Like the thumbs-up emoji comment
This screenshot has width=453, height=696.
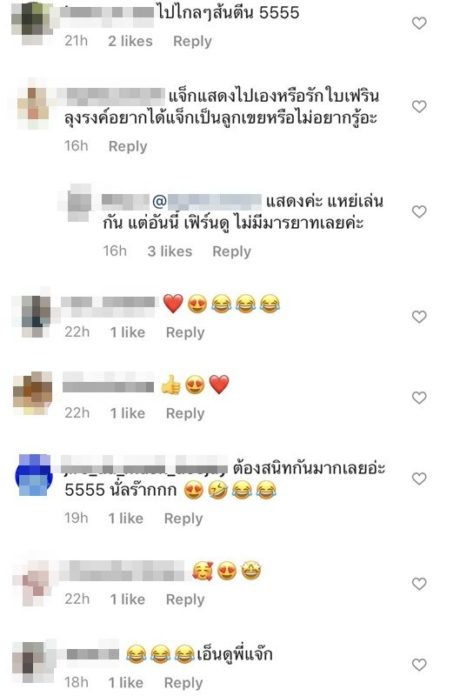[x=419, y=398]
